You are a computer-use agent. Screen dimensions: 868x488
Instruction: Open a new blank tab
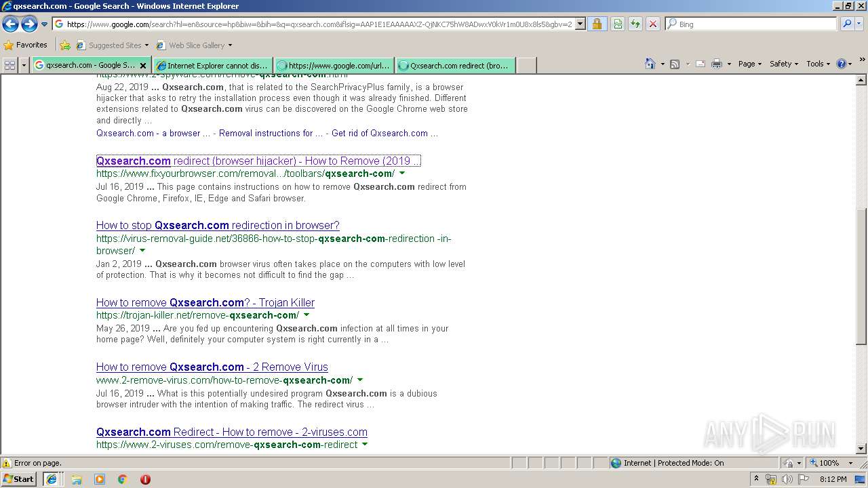(527, 65)
